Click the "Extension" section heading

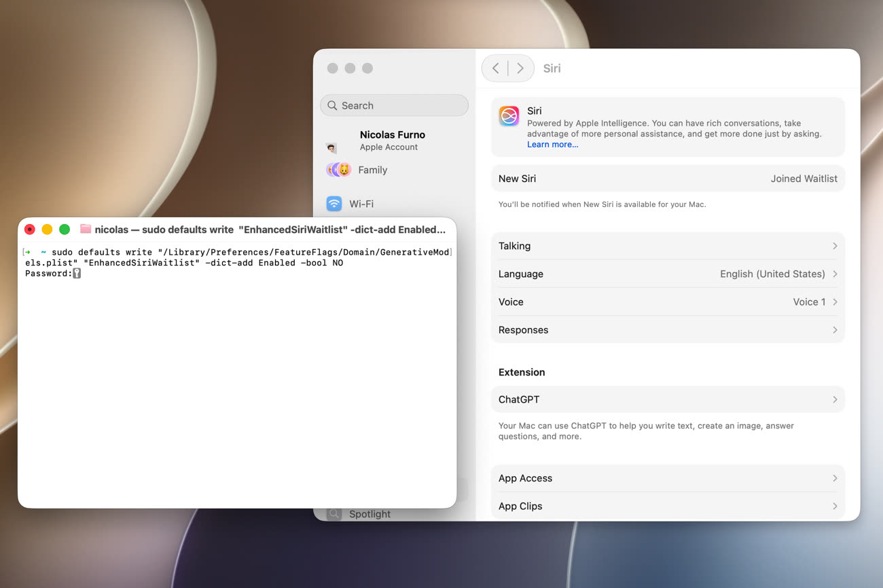522,372
